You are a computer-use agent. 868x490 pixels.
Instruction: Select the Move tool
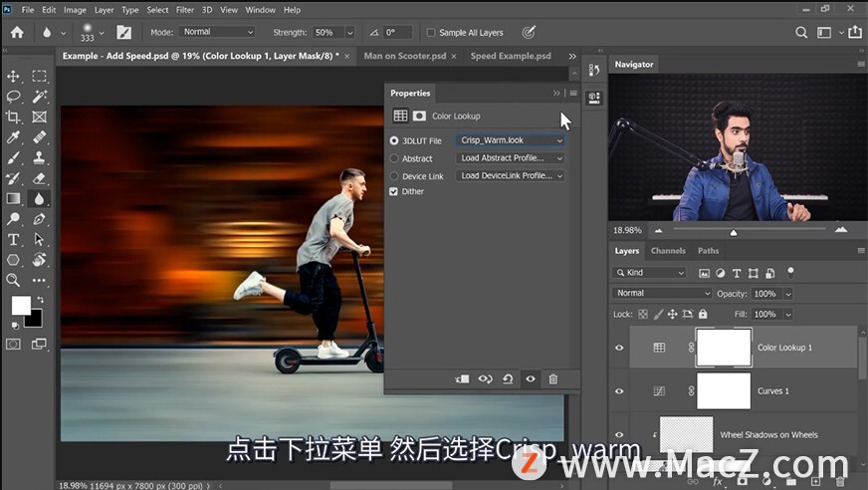13,77
